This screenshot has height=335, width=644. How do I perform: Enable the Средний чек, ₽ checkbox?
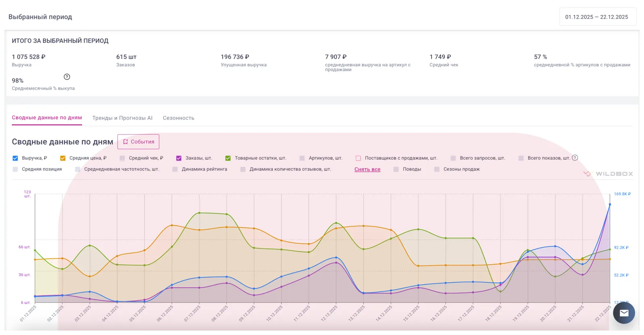122,158
